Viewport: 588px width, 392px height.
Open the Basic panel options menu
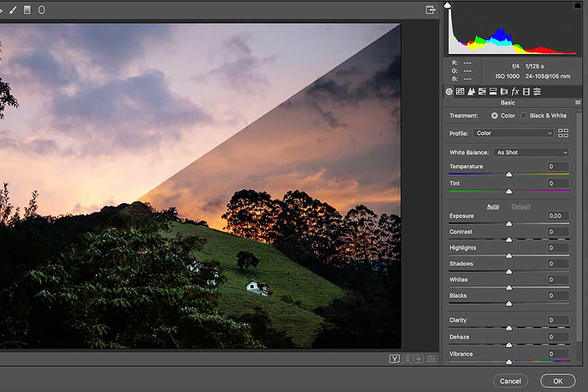pyautogui.click(x=578, y=103)
